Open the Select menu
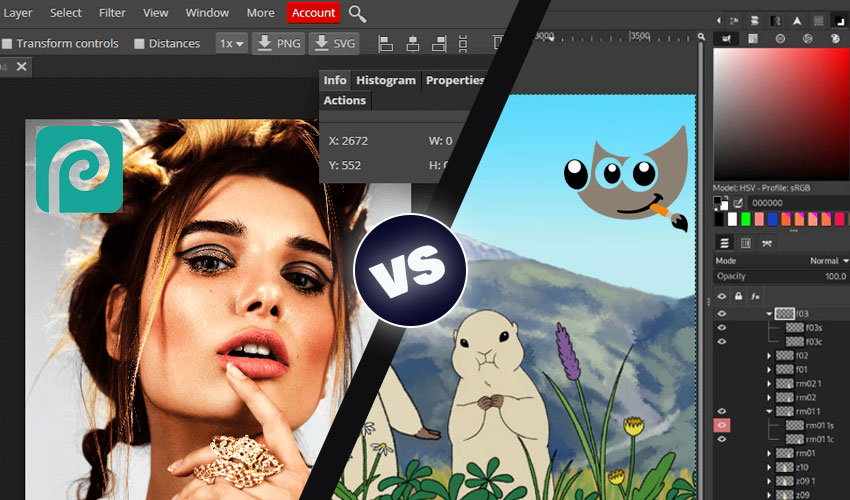The image size is (850, 500). [66, 12]
